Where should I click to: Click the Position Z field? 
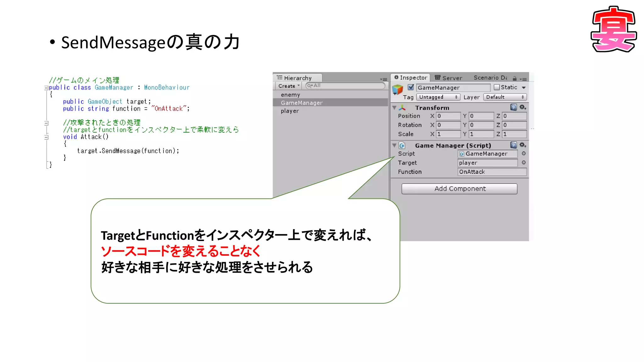point(514,116)
